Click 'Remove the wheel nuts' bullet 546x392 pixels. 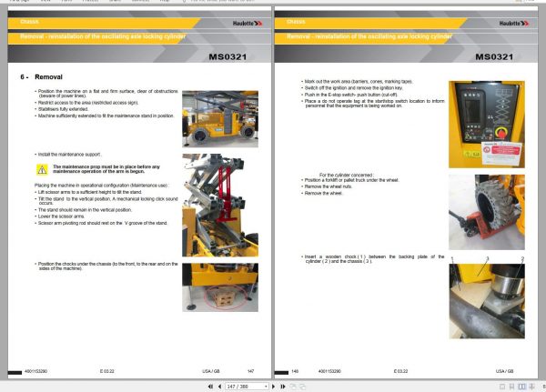(x=327, y=186)
